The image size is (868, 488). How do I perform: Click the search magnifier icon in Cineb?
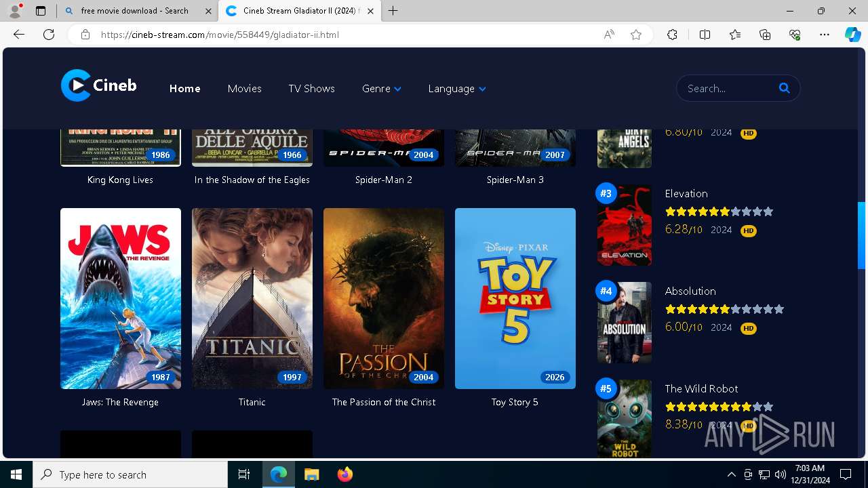785,88
